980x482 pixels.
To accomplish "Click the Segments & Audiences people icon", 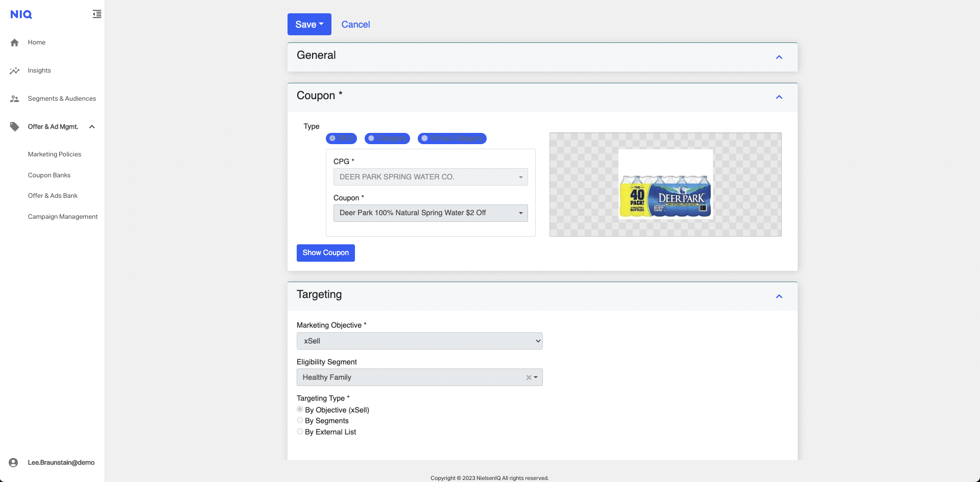I will coord(15,99).
